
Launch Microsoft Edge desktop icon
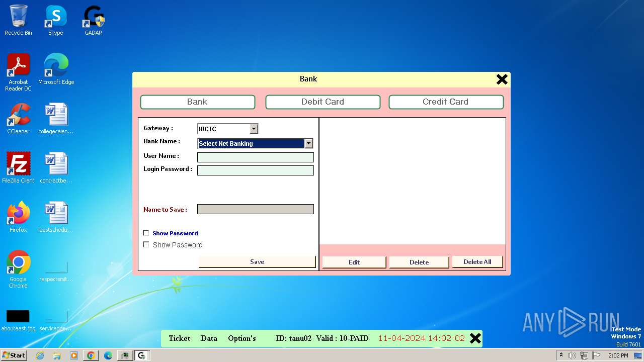pos(56,69)
